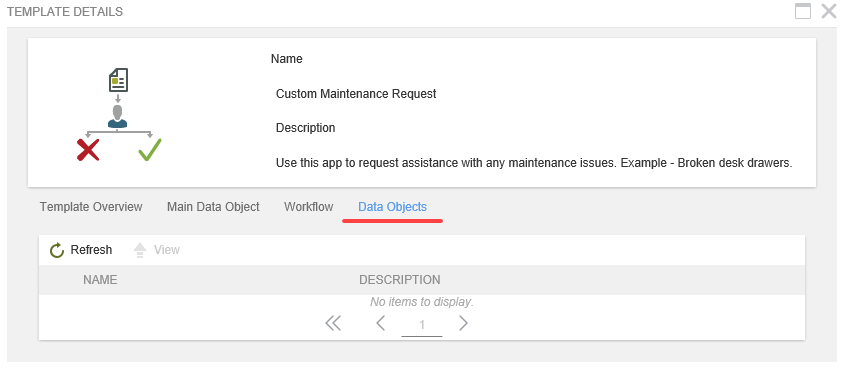843x368 pixels.
Task: Go to previous page using left chevron
Action: point(381,323)
